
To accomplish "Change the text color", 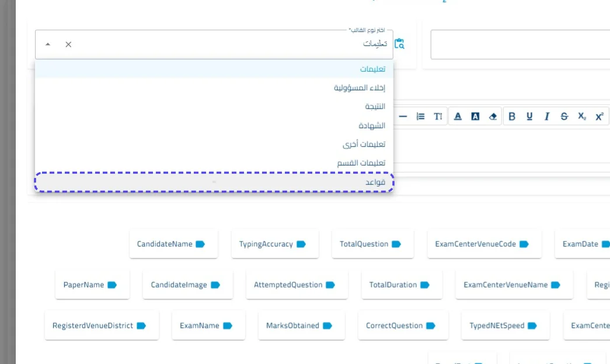I will coord(458,116).
